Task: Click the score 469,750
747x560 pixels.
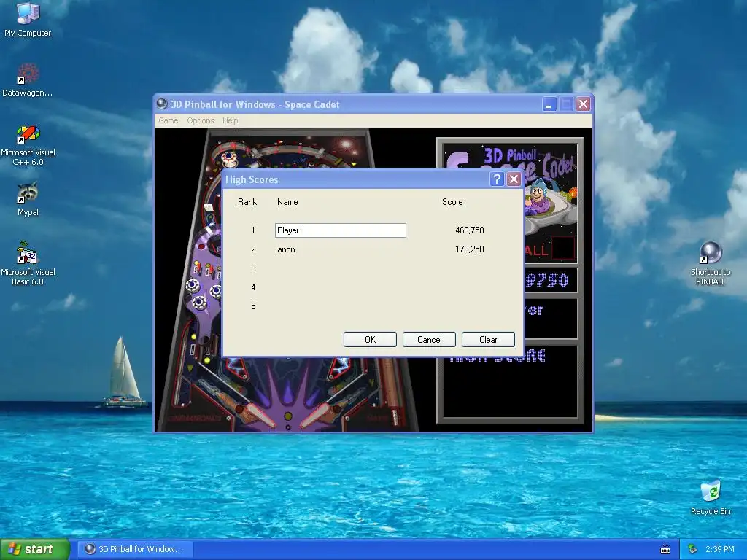Action: coord(469,230)
